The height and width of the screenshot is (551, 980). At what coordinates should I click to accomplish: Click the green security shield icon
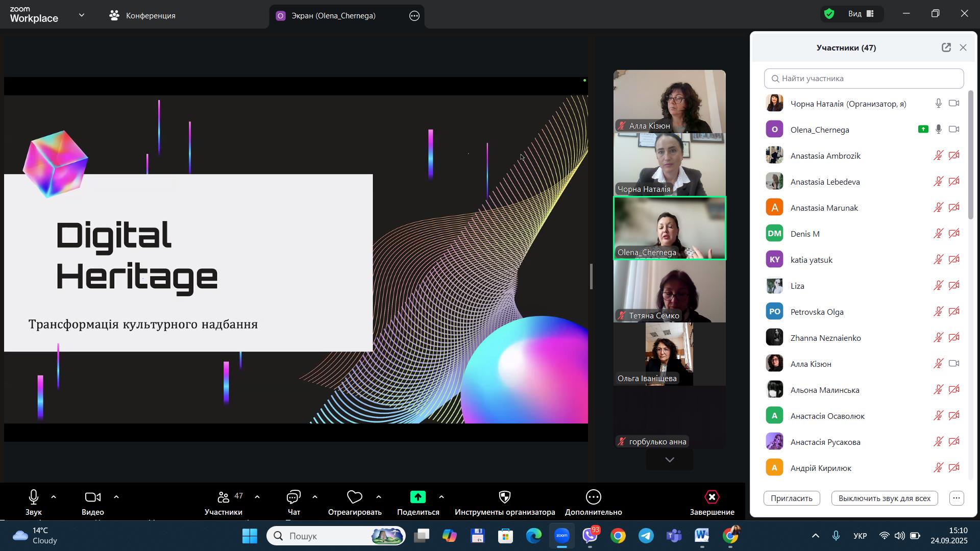[x=829, y=14]
